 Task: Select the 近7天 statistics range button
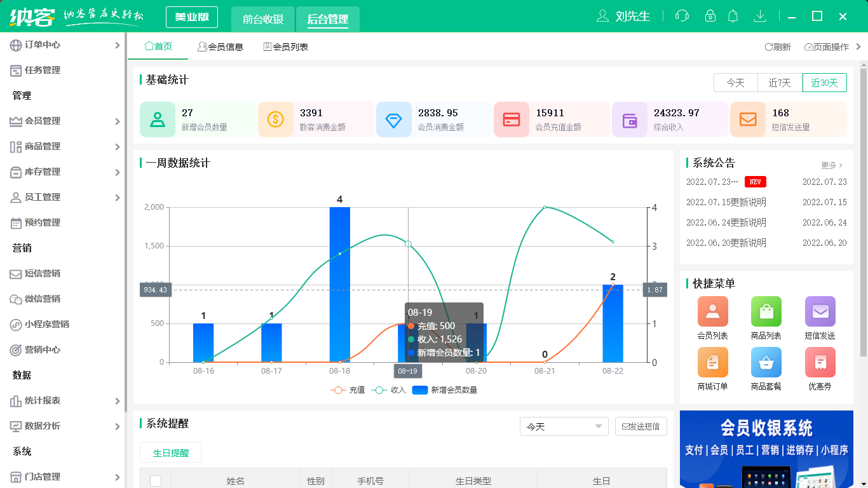(x=780, y=83)
